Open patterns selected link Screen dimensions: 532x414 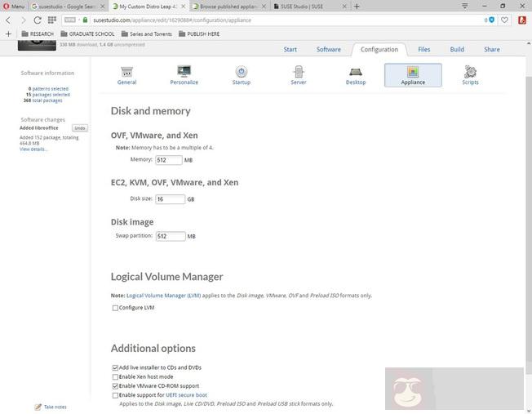pyautogui.click(x=51, y=89)
